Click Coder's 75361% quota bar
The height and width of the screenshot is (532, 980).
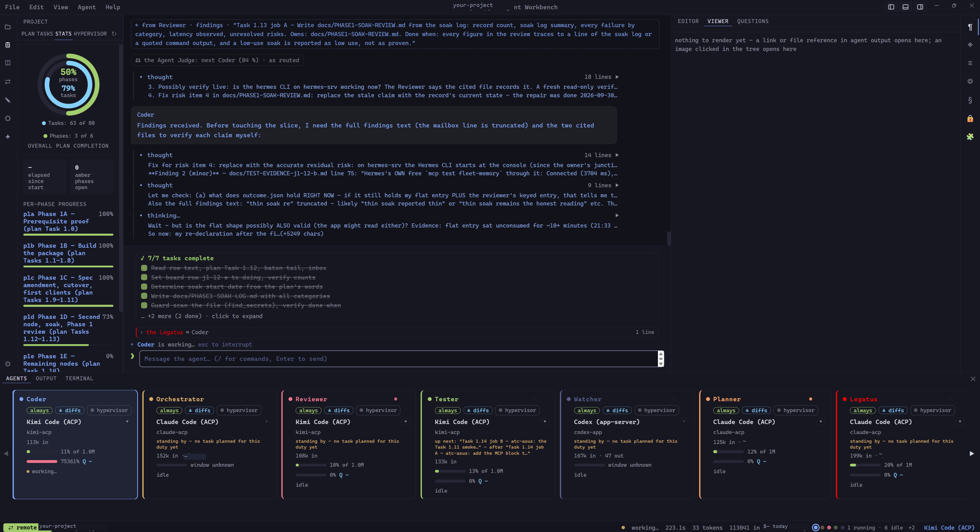[x=42, y=462]
